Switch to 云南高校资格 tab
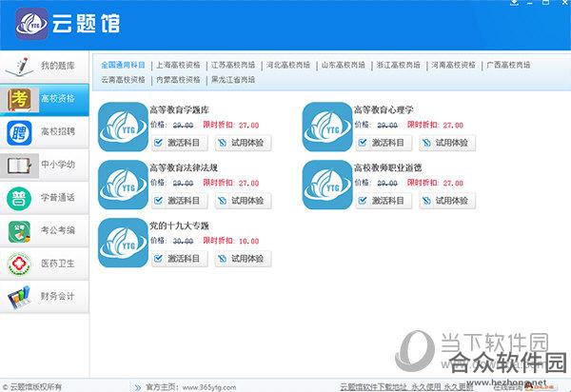 pos(123,79)
